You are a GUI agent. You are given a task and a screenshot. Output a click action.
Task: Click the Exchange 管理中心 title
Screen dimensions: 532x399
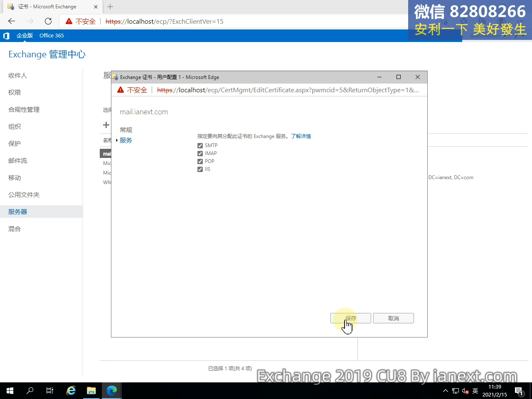click(47, 54)
